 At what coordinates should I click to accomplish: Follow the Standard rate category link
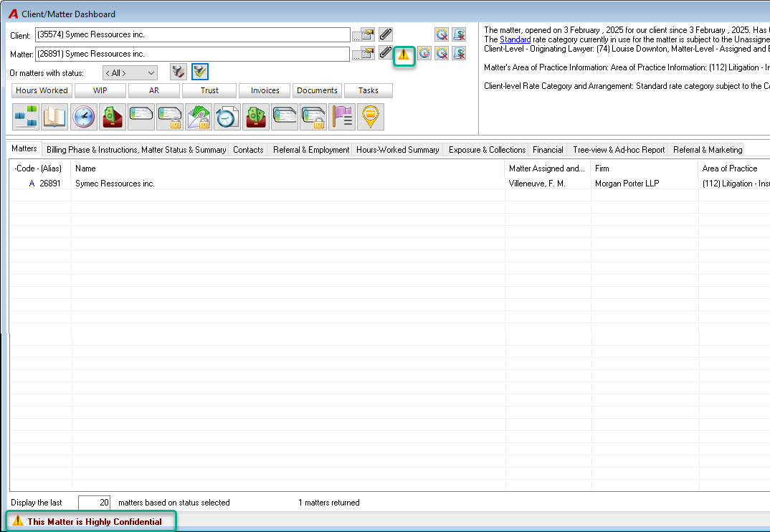point(515,39)
